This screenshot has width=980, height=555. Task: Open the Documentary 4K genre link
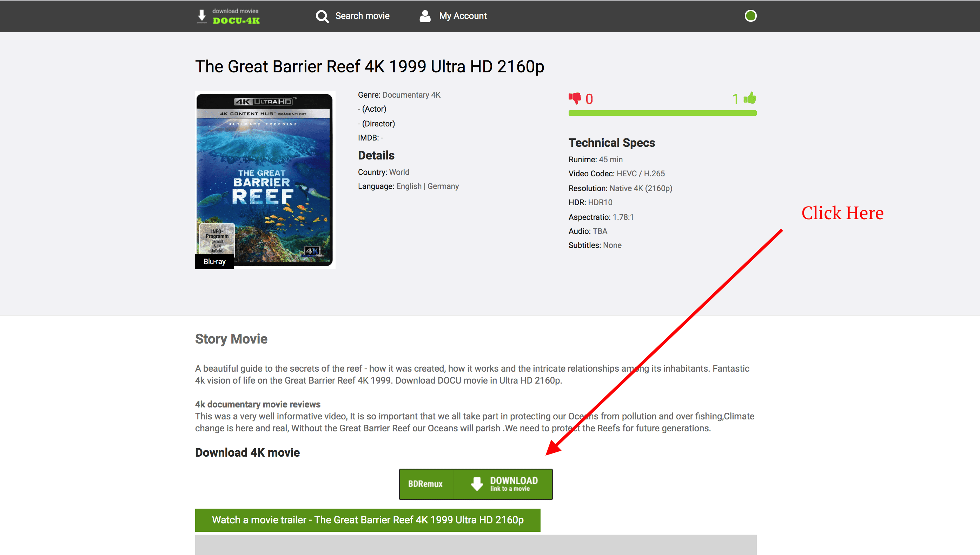411,95
